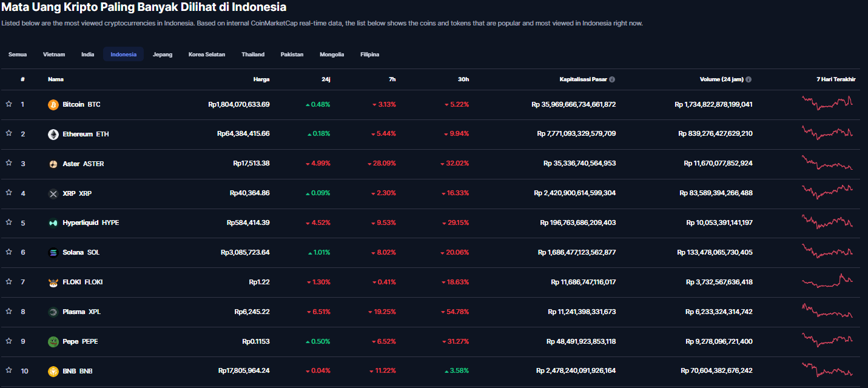The height and width of the screenshot is (388, 868).
Task: Switch to the Vietnam tab
Action: point(54,55)
